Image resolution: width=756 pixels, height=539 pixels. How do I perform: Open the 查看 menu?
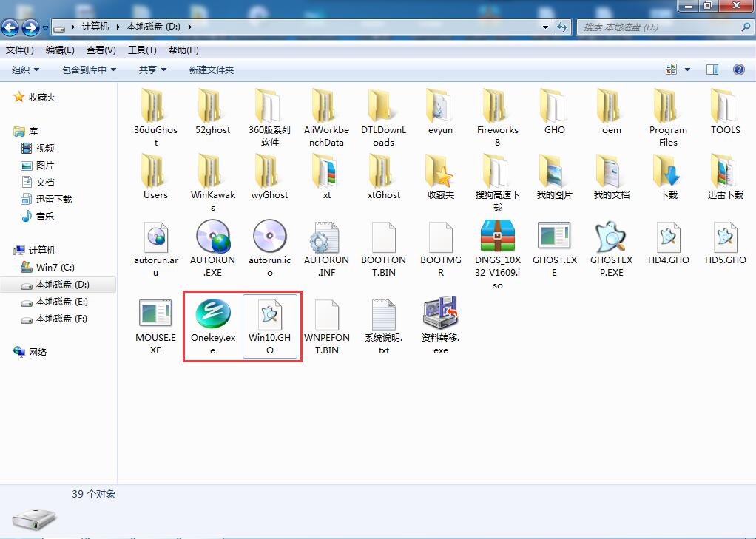pos(101,50)
